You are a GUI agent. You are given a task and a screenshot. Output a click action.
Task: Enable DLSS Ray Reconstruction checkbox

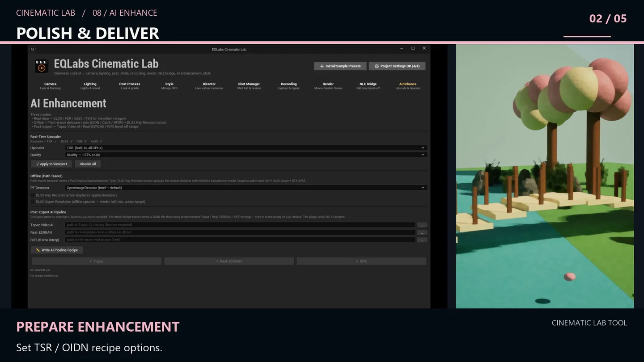tap(33, 195)
